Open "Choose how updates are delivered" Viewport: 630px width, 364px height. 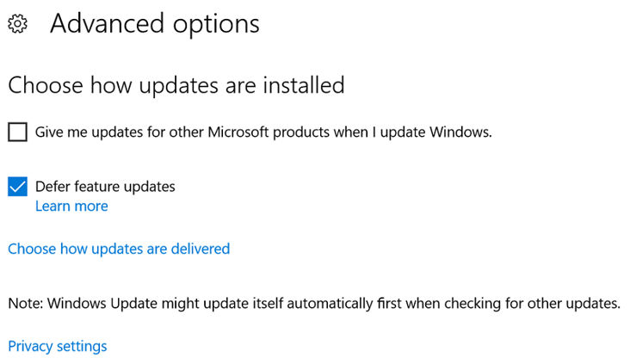pyautogui.click(x=119, y=249)
